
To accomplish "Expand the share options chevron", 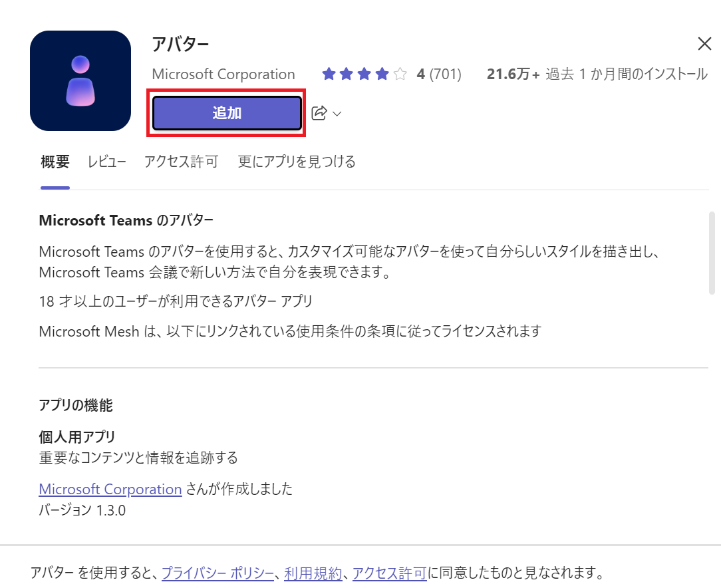I will pyautogui.click(x=337, y=114).
